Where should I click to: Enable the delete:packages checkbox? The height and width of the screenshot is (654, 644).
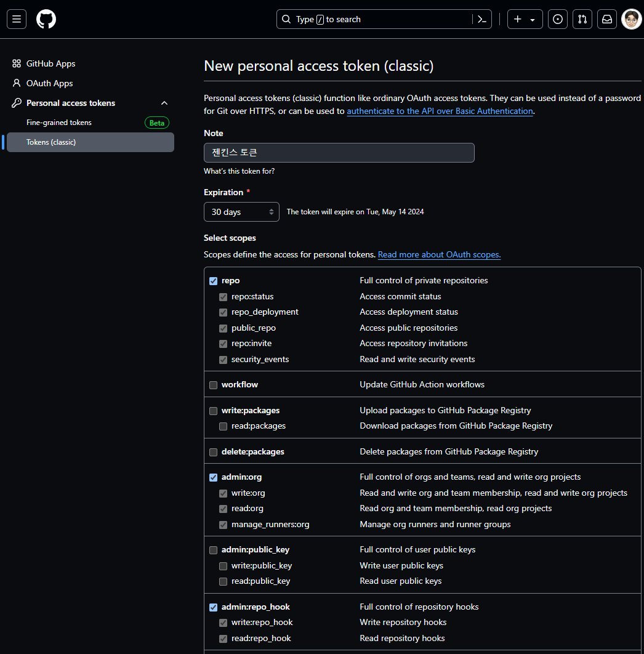coord(214,452)
